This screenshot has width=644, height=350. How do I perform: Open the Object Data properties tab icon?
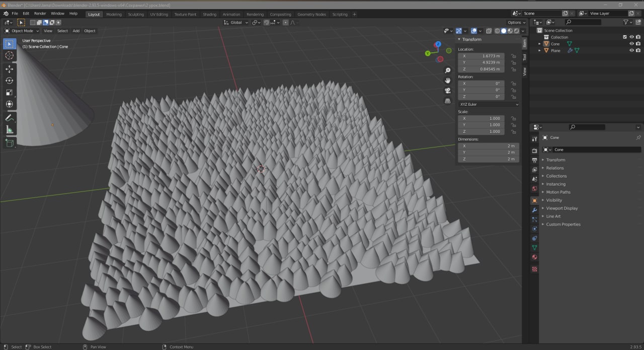pos(534,248)
